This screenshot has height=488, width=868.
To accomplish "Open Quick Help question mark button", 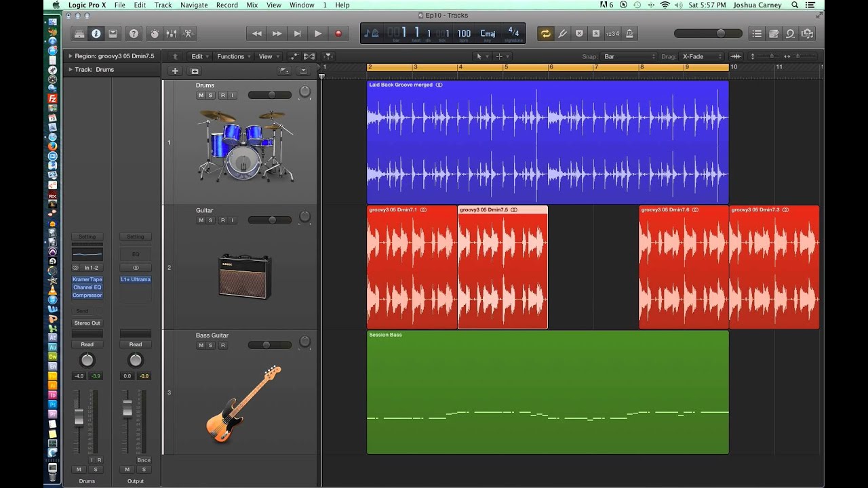I will (x=134, y=33).
